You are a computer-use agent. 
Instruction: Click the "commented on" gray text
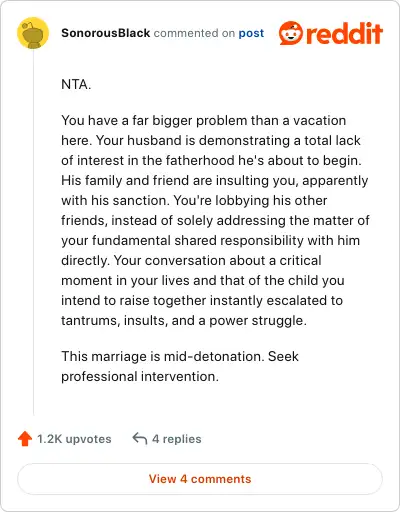pos(194,33)
